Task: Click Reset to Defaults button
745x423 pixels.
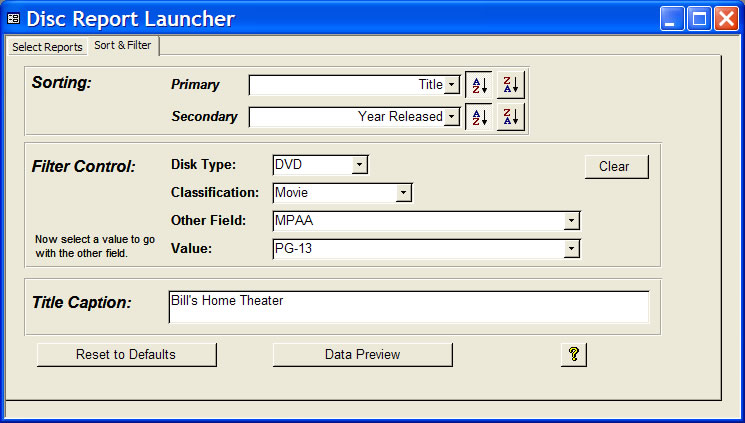Action: pyautogui.click(x=126, y=355)
